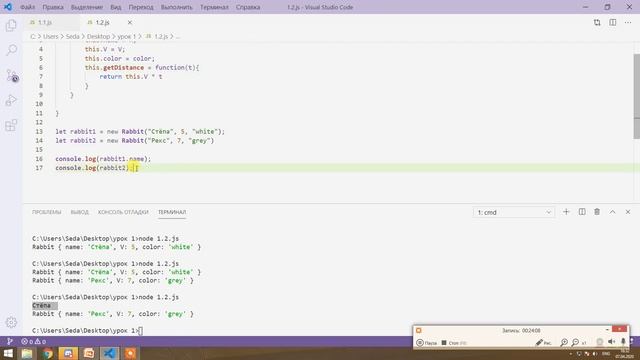640x360 pixels.
Task: Split the editor to the right
Action: 613,22
